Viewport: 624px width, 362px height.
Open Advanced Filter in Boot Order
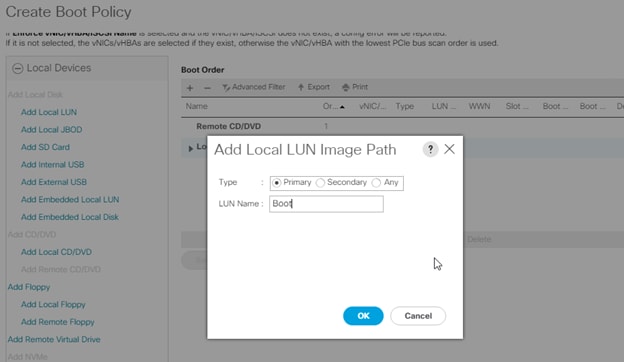coord(254,87)
